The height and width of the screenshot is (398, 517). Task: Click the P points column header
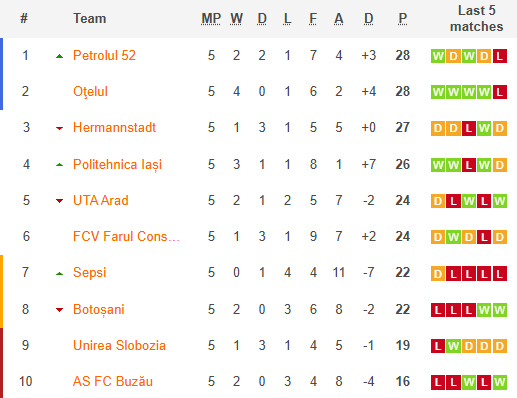[x=402, y=19]
